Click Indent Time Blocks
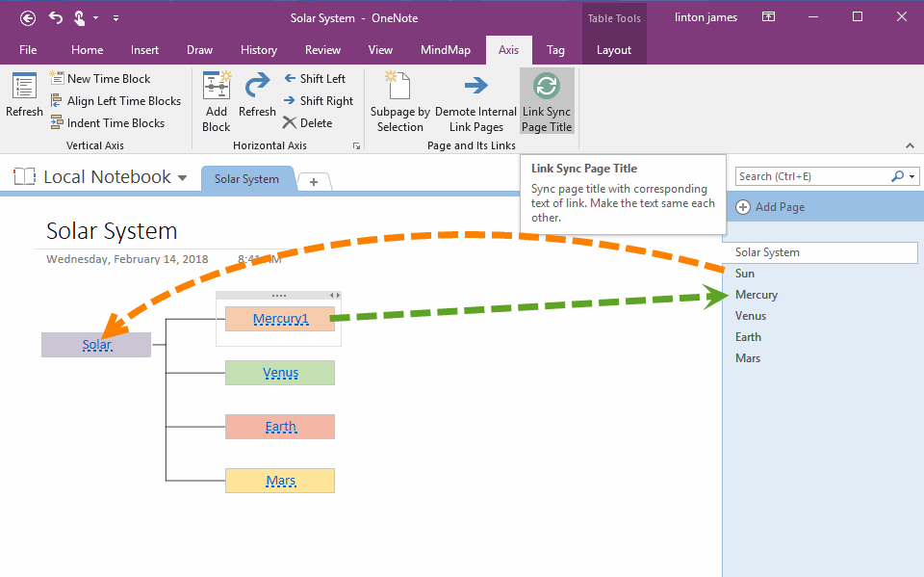The image size is (924, 577). click(x=107, y=122)
